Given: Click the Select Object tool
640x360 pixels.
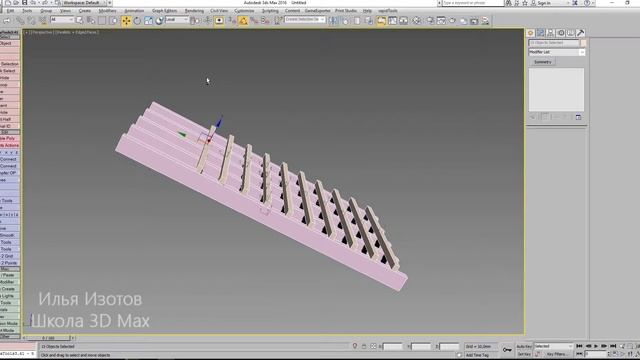Looking at the screenshot, I should click(80, 20).
